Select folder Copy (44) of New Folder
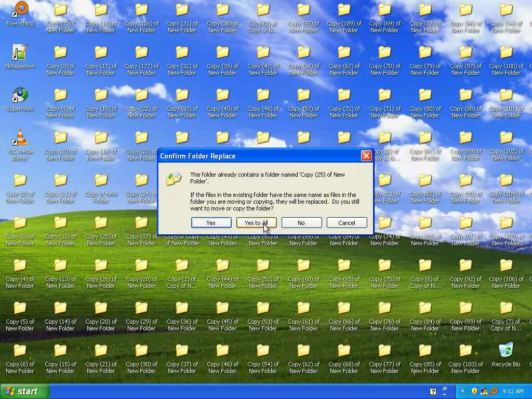Viewport: 532px width, 399px height. [222, 274]
